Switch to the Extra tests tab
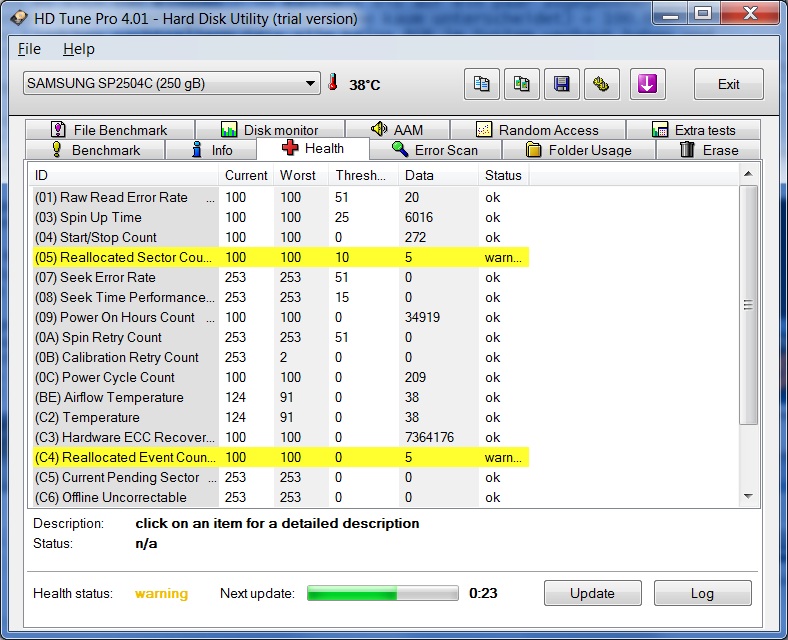The height and width of the screenshot is (640, 788). pos(693,130)
